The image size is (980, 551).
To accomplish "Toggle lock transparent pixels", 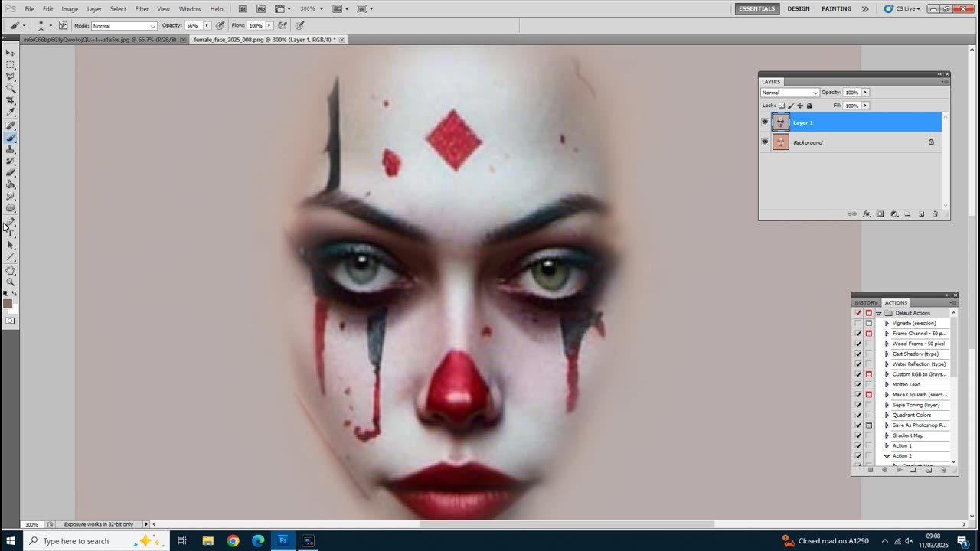I will pos(782,106).
